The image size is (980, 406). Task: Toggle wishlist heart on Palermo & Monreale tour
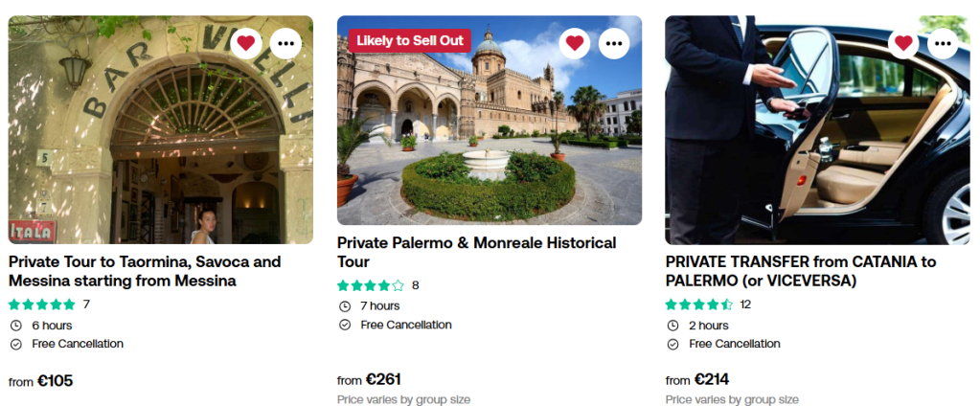[575, 43]
